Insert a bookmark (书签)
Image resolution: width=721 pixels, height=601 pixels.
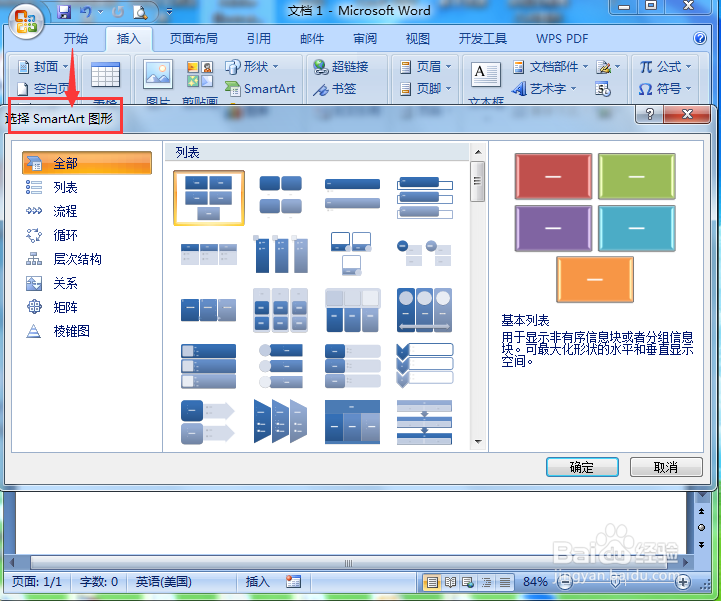(334, 89)
